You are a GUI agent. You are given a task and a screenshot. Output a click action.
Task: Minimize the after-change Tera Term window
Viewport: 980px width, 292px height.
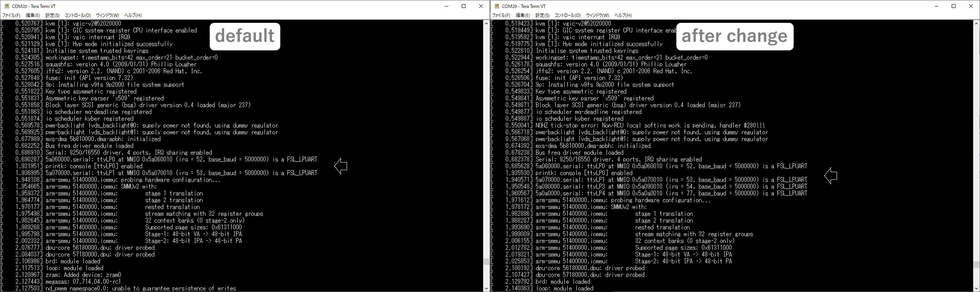(x=937, y=6)
